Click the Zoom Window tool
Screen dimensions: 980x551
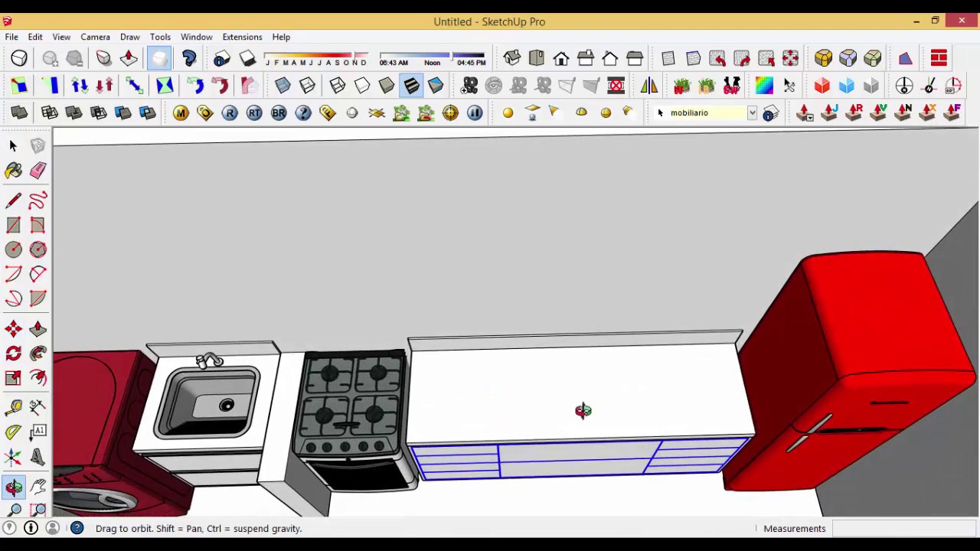(x=38, y=510)
